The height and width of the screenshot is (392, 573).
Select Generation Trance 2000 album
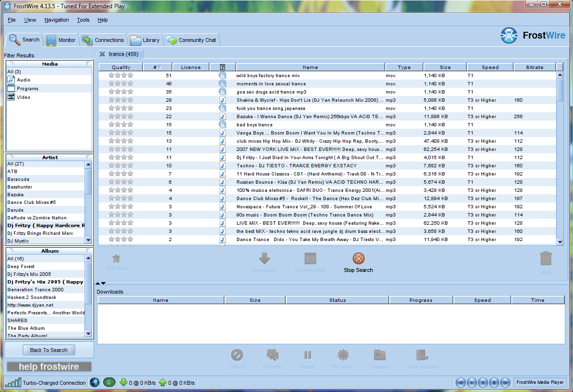(46, 289)
